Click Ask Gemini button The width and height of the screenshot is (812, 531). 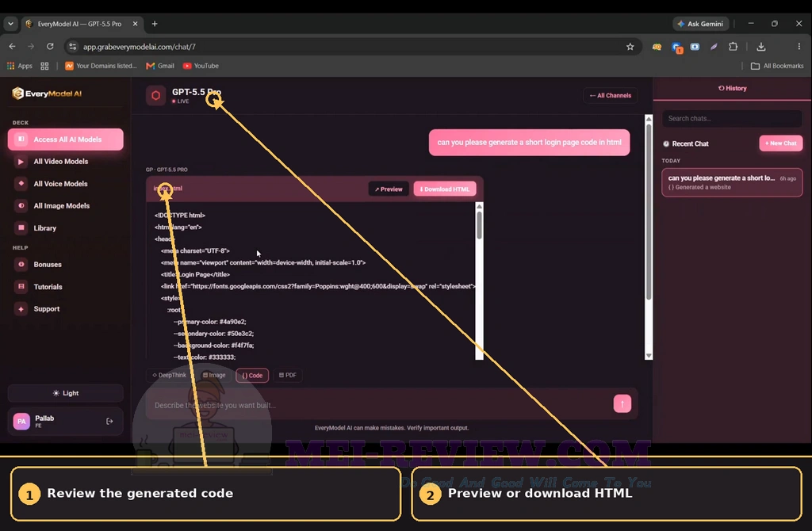click(x=701, y=24)
